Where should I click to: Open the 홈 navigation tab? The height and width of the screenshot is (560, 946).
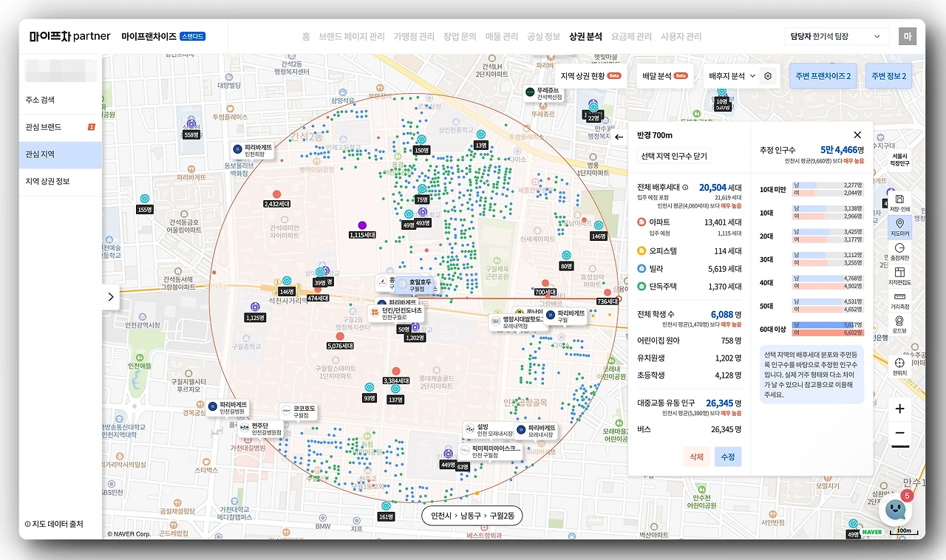306,36
